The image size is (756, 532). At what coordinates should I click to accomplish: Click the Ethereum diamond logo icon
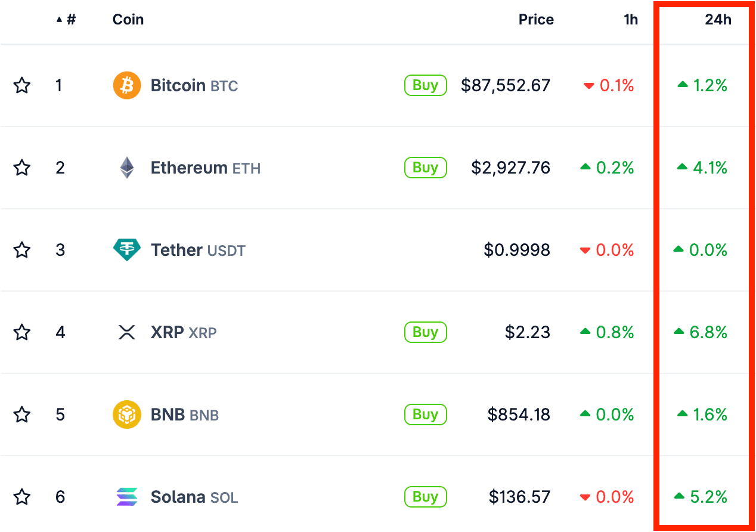point(127,168)
